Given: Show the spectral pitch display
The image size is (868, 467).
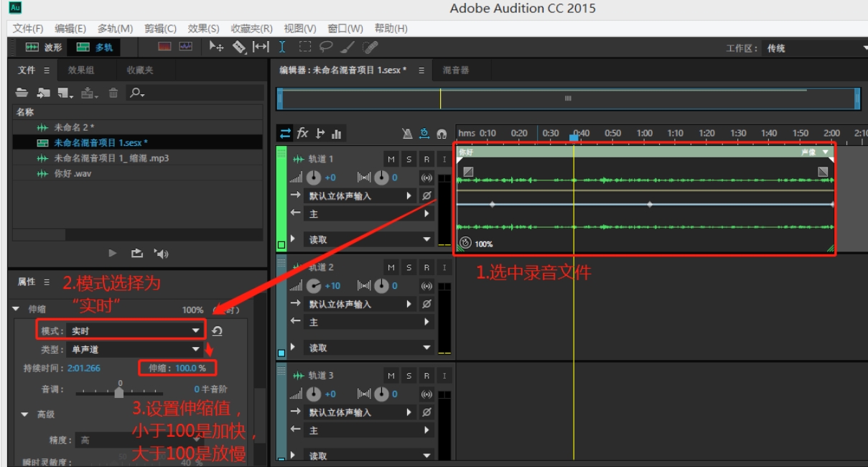Looking at the screenshot, I should click(x=186, y=47).
